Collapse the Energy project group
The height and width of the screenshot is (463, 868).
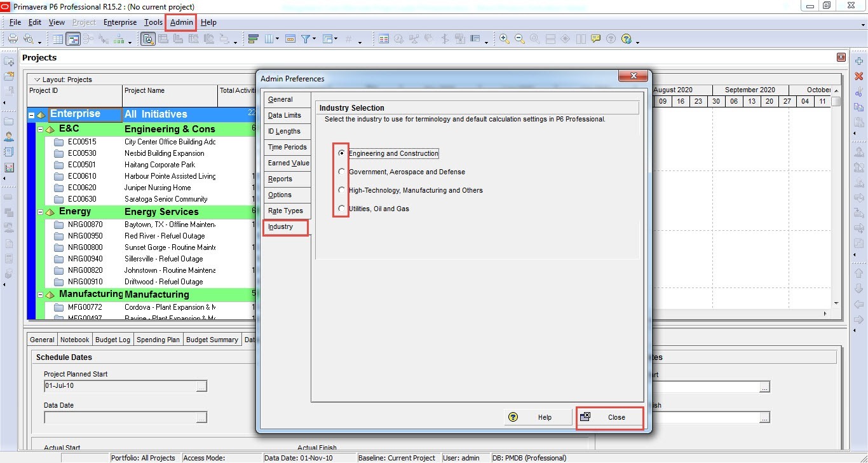[x=41, y=212]
